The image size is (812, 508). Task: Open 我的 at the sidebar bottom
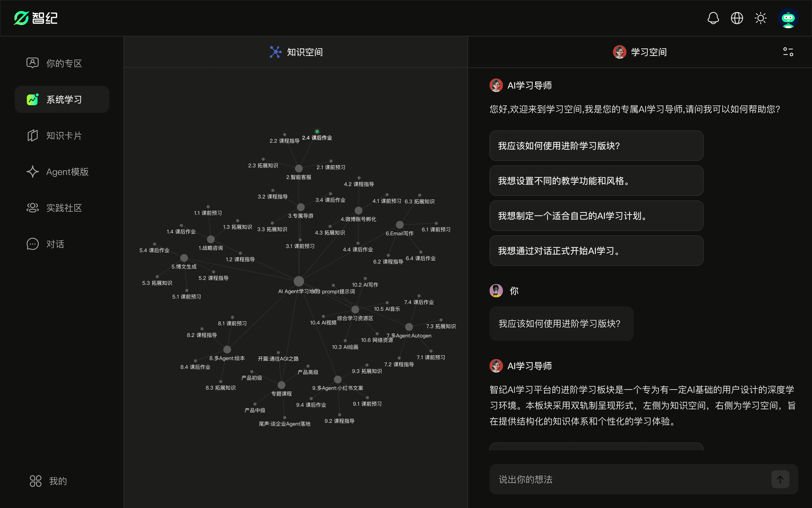pyautogui.click(x=57, y=481)
